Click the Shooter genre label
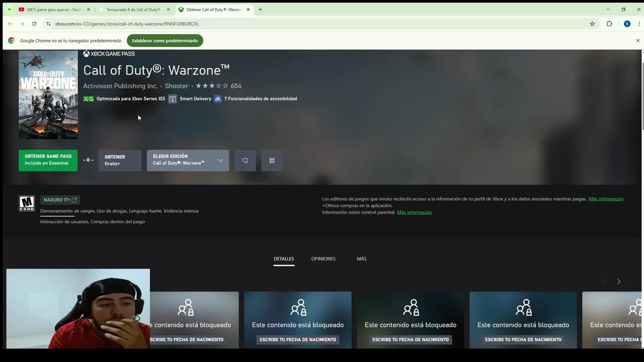Viewport: 644px width, 362px height. click(x=177, y=86)
